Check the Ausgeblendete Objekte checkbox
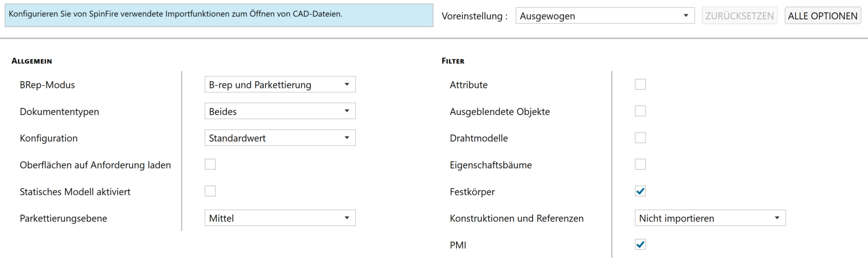 coord(640,111)
